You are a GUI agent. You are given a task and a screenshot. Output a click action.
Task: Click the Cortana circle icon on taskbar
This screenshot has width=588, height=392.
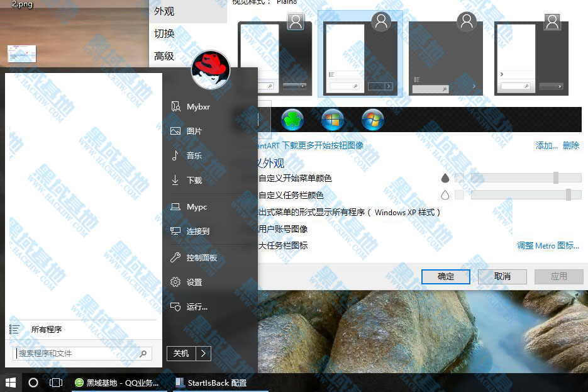click(33, 383)
